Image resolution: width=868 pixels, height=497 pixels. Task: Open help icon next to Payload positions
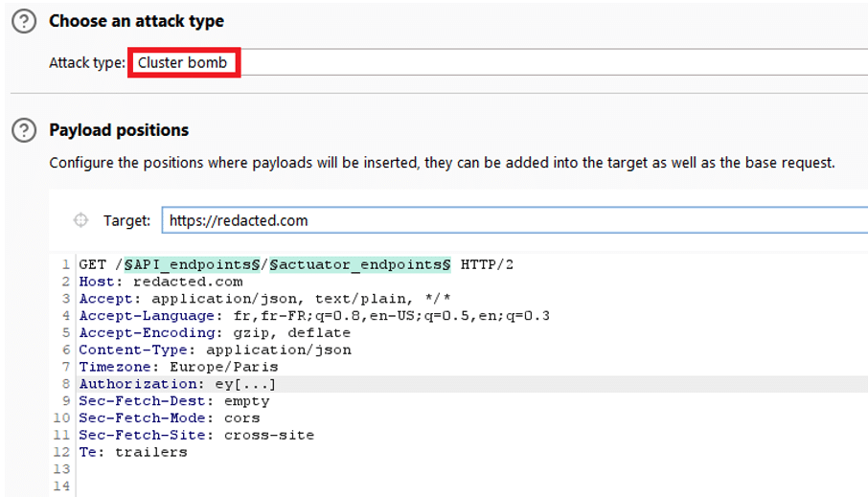coord(24,130)
